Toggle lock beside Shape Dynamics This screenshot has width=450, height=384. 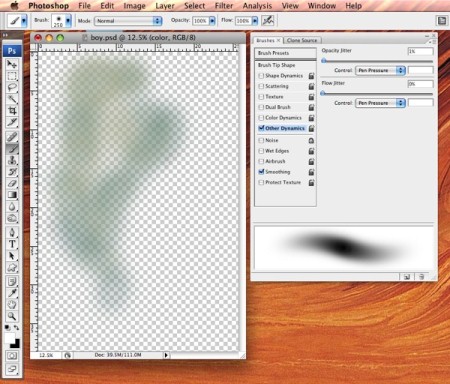311,76
